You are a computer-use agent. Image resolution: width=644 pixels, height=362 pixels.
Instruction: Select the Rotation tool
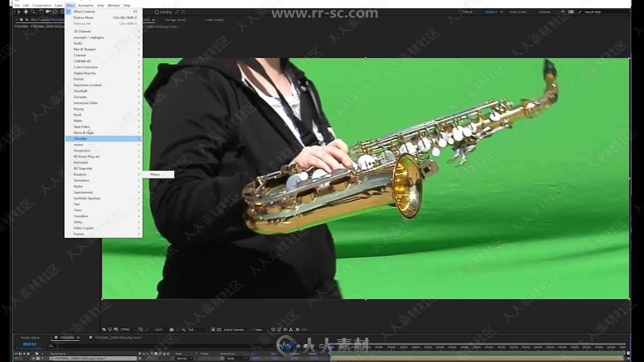tap(41, 12)
